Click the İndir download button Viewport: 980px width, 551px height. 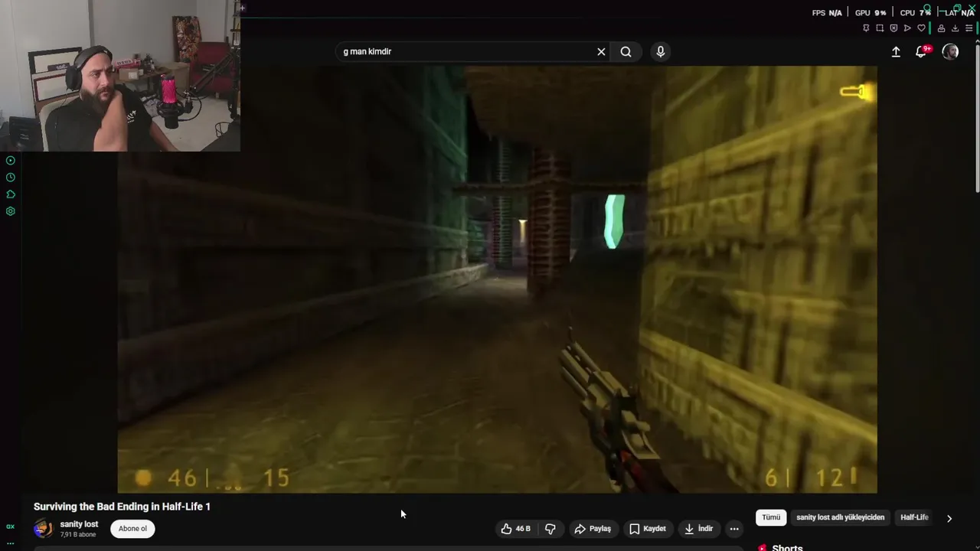click(x=698, y=529)
